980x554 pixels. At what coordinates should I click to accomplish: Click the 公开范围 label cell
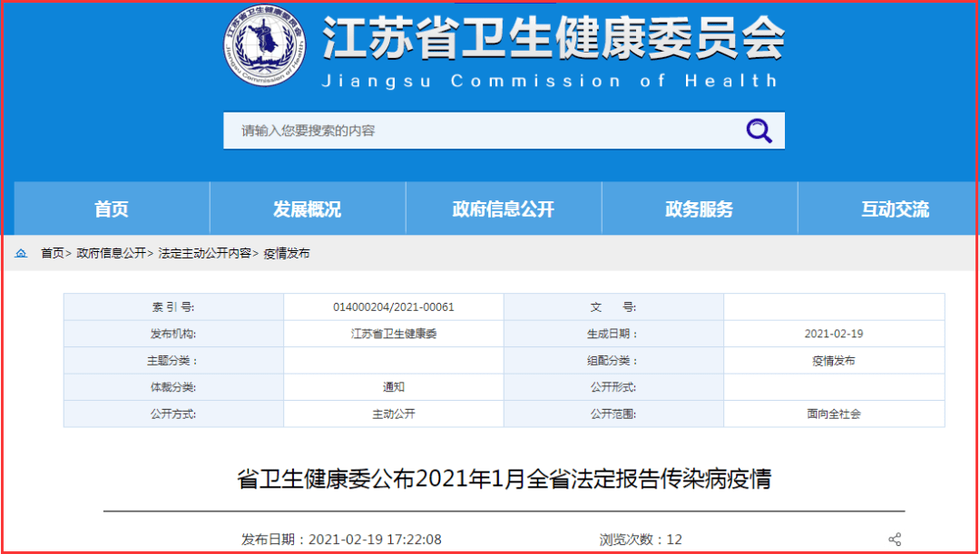coord(613,414)
